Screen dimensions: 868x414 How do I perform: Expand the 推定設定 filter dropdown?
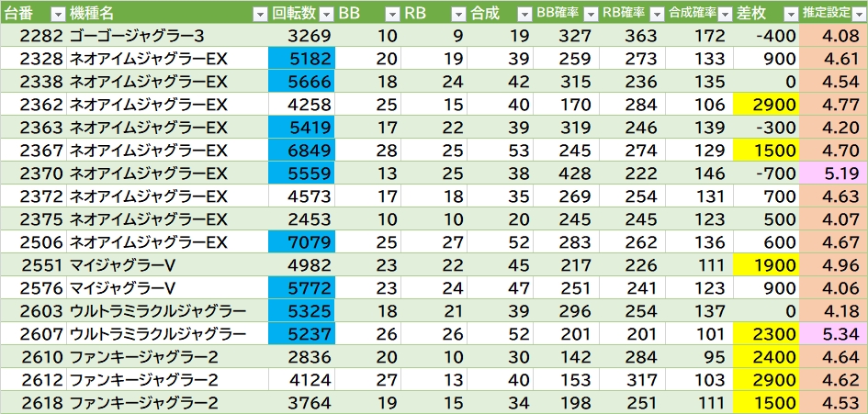pos(857,14)
